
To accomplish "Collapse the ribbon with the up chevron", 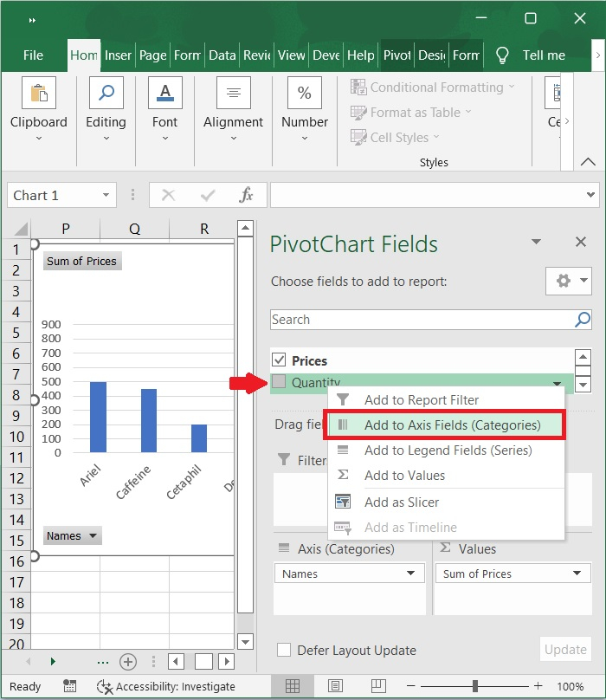I will (x=588, y=162).
